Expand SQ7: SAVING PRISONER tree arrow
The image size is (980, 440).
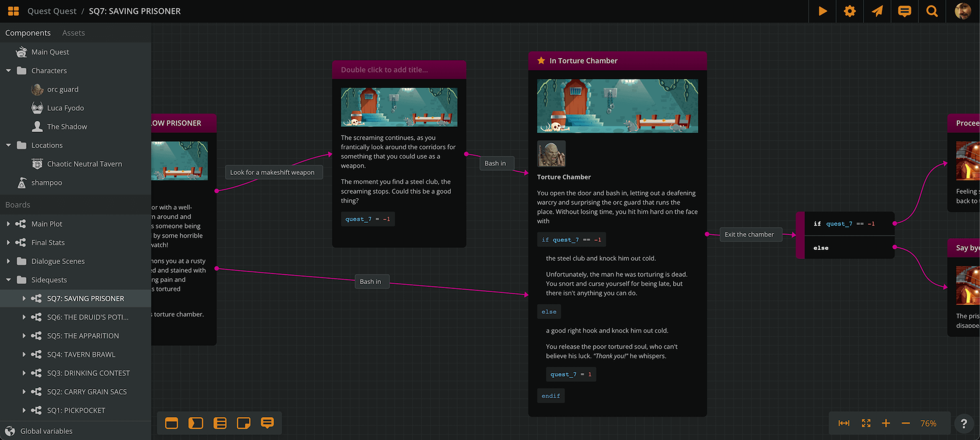24,298
